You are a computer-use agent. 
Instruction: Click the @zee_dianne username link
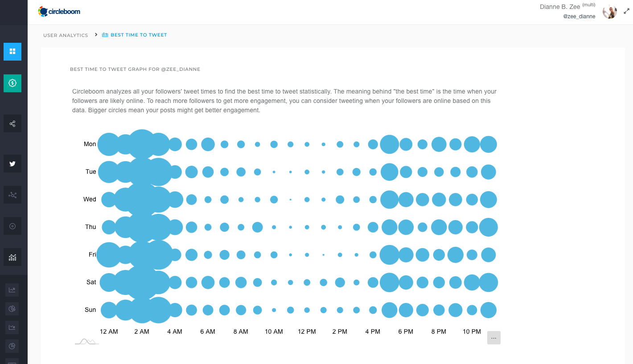pyautogui.click(x=579, y=16)
